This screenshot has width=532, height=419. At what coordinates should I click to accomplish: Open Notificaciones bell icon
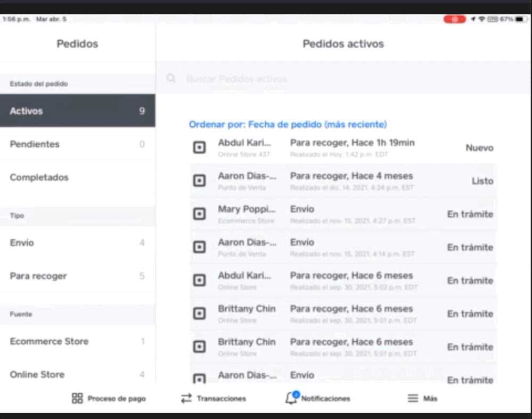[291, 398]
